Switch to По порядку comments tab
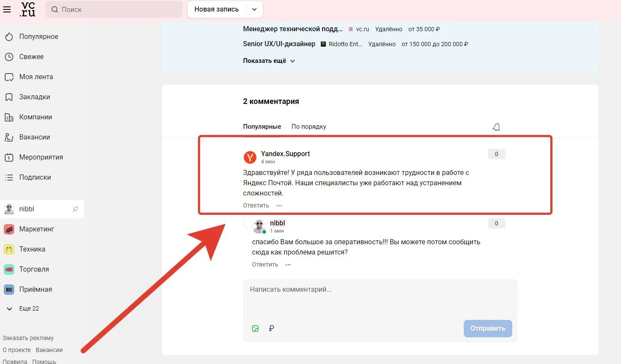 [x=309, y=127]
